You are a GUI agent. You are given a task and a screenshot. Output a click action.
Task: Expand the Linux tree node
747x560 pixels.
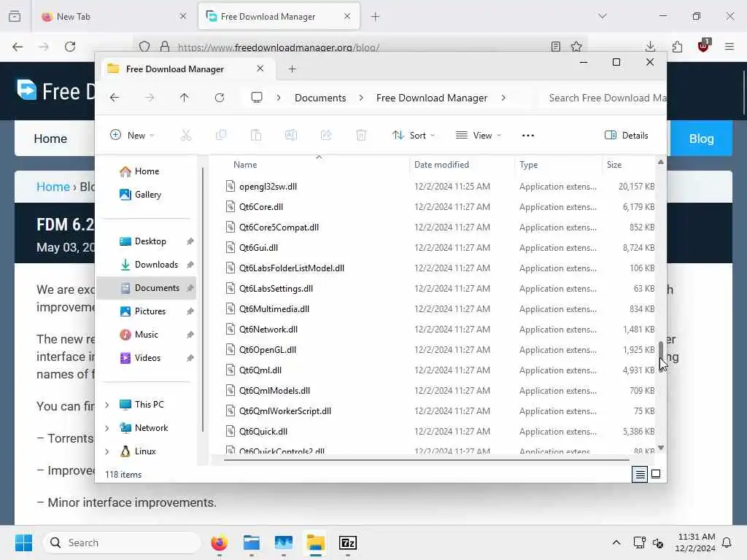coord(107,451)
